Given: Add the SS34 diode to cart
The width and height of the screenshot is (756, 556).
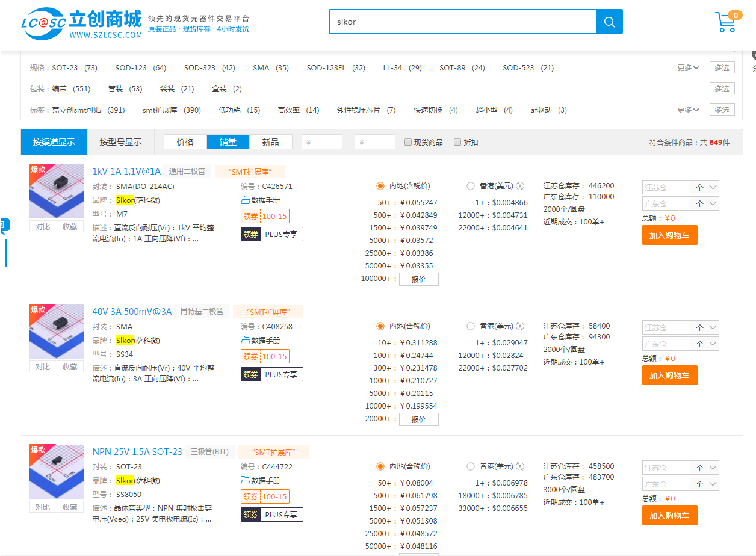Looking at the screenshot, I should 669,375.
